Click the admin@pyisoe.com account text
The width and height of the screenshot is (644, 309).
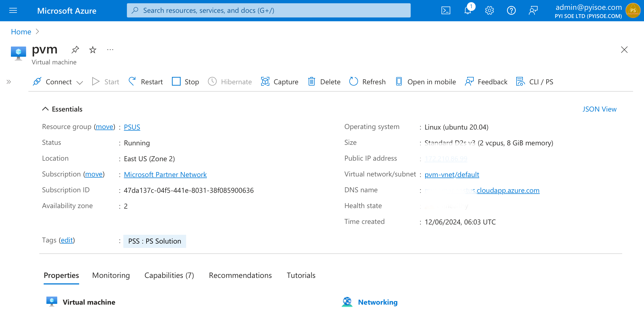[589, 7]
